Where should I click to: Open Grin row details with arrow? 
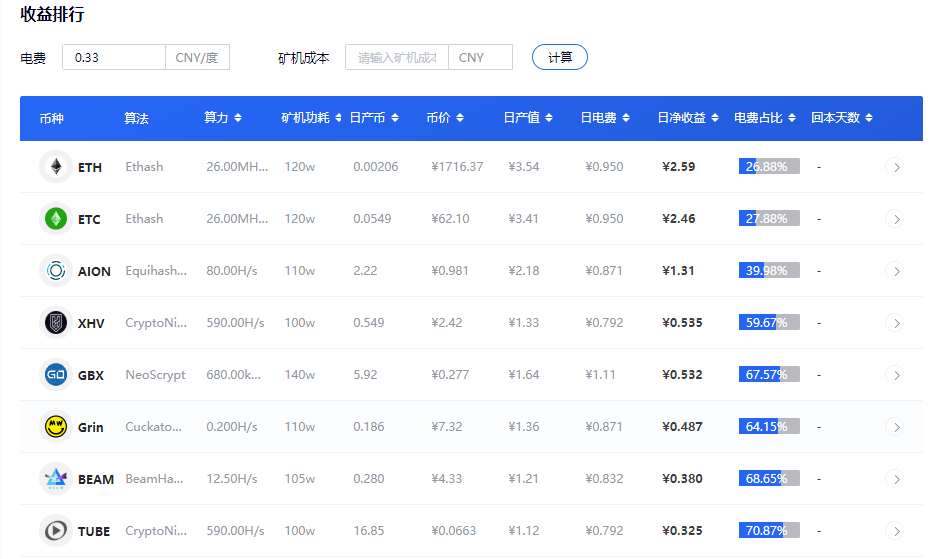(x=895, y=427)
